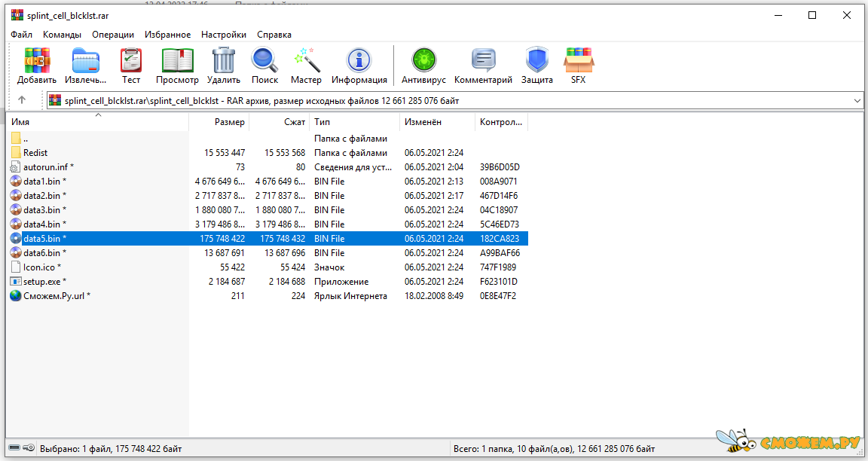Viewport: 868px width, 461px height.
Task: Click the Redist folder icon
Action: tap(16, 152)
